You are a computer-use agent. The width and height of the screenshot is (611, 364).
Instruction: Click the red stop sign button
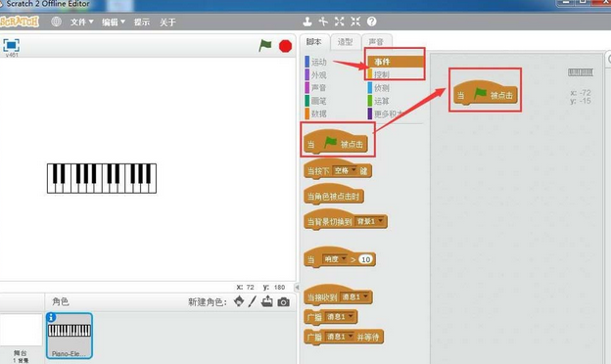(285, 46)
